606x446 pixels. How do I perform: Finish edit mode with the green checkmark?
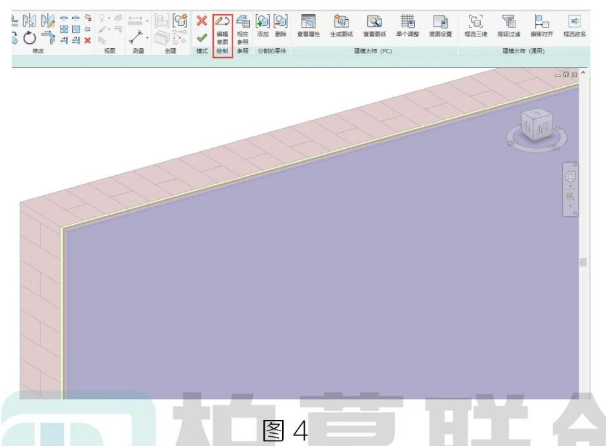(201, 39)
